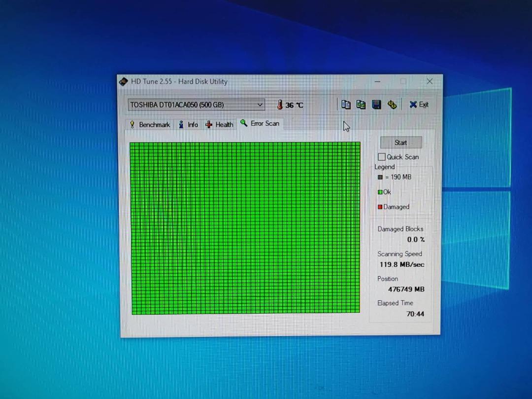Open the TOSHIBA DT01ACA050 drive dropdown
Image resolution: width=532 pixels, height=399 pixels.
point(260,105)
